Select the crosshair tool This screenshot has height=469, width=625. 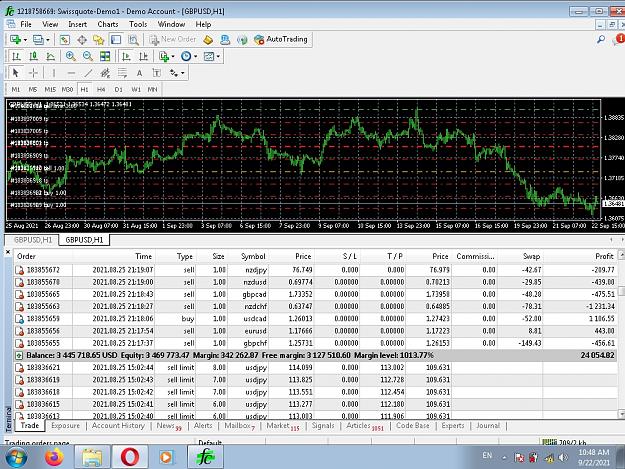[x=33, y=73]
